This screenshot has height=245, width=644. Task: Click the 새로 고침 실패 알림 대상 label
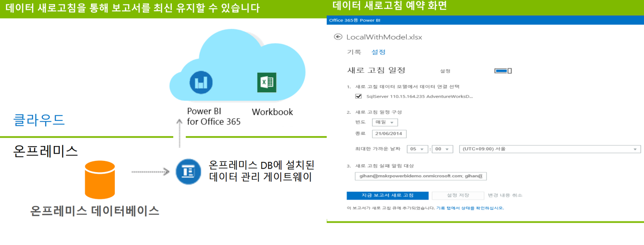384,166
